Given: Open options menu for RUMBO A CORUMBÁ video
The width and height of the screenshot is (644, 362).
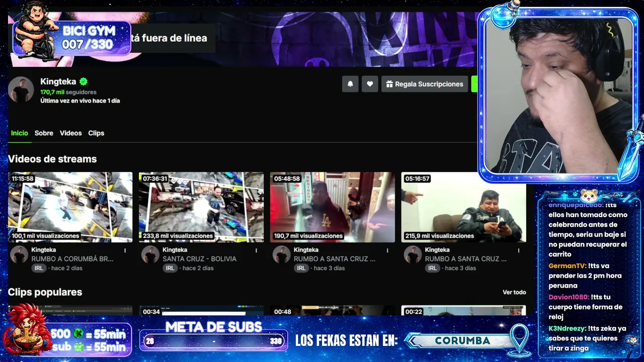Looking at the screenshot, I should tap(125, 250).
